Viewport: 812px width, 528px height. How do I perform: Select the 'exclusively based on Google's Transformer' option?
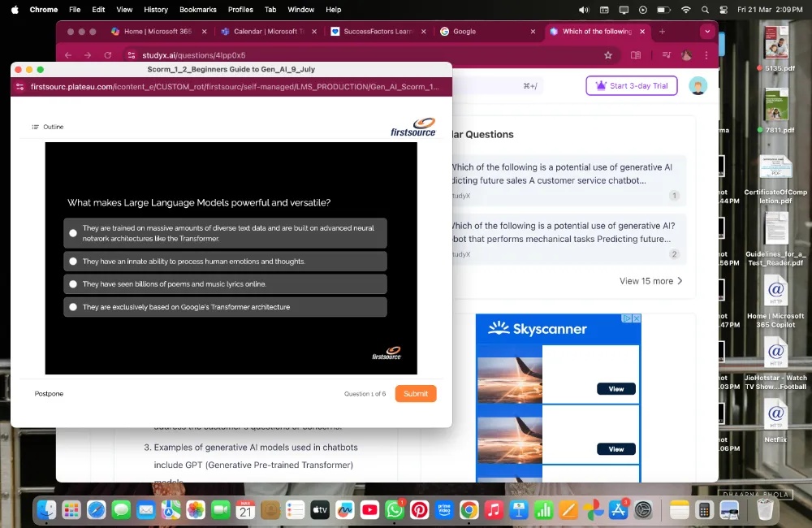[73, 307]
